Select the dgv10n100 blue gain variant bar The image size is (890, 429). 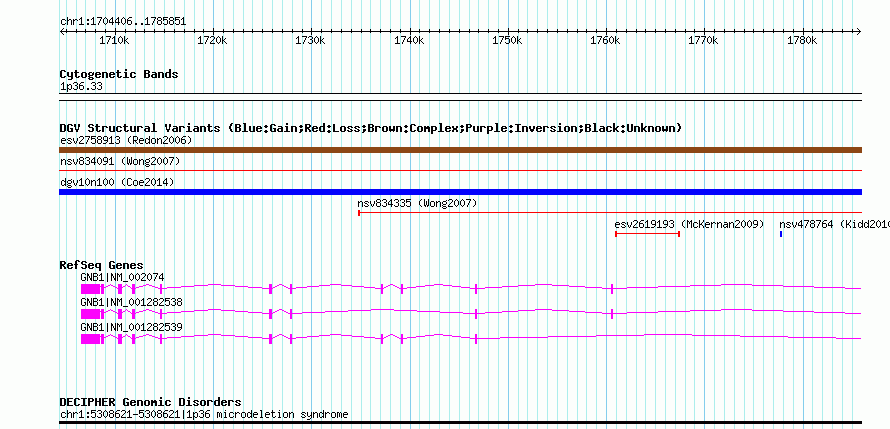[x=460, y=192]
